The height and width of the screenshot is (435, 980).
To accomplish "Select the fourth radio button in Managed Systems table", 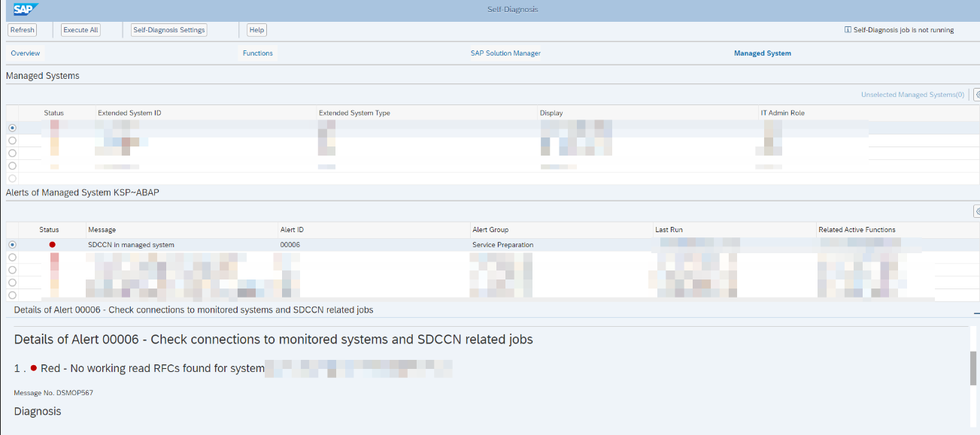I will tap(12, 165).
